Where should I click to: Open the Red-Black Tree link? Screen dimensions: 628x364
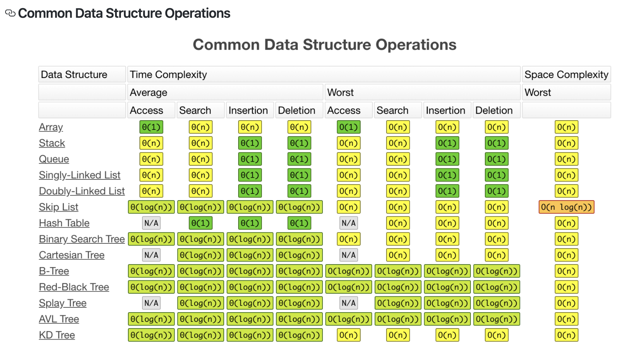tap(74, 287)
